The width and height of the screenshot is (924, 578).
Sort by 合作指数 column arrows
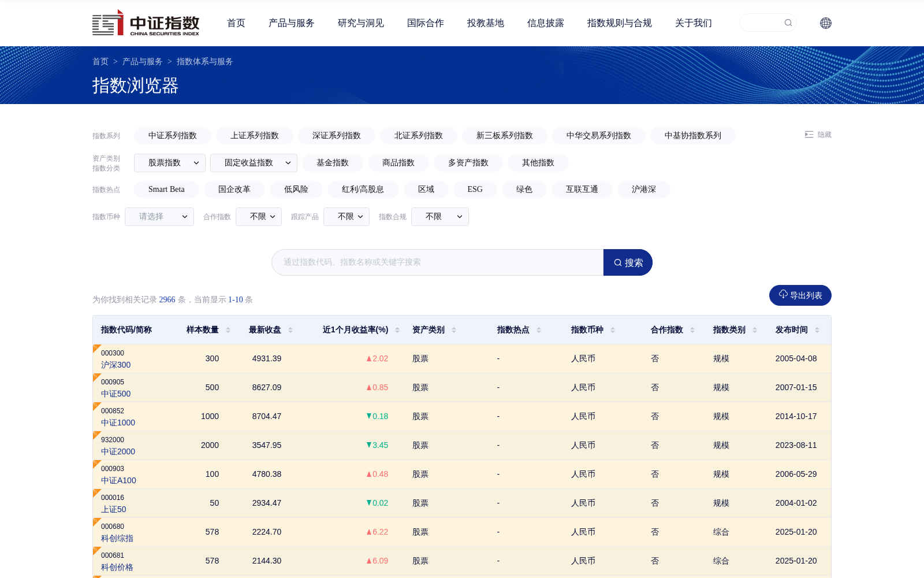[x=692, y=330]
